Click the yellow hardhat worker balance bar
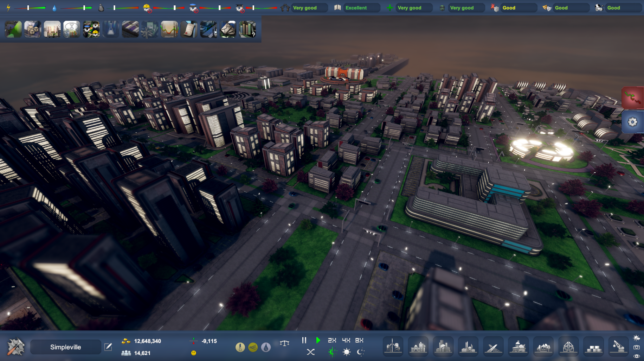This screenshot has width=644, height=361. click(169, 8)
